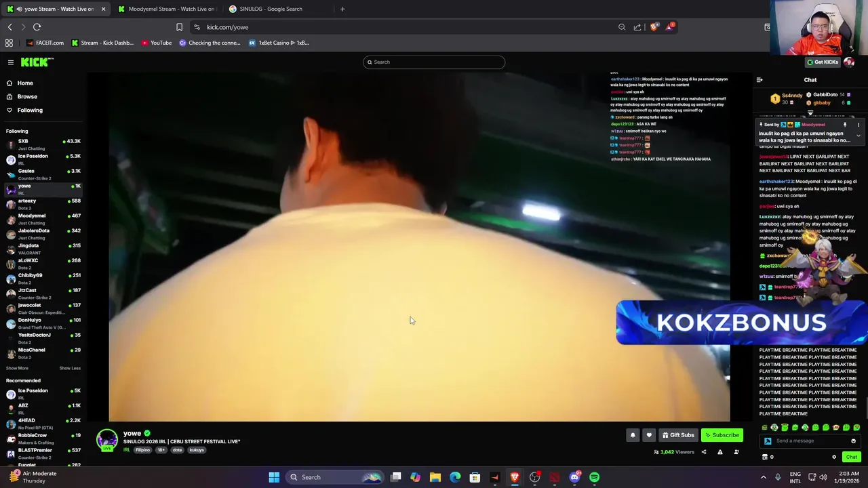
Task: Share the stream with the share icon
Action: pyautogui.click(x=703, y=452)
